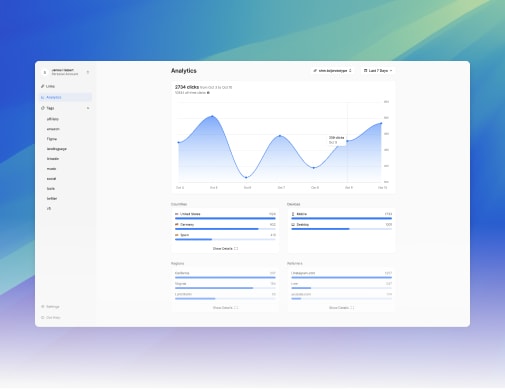The image size is (505, 389).
Task: Select the music tag
Action: (51, 169)
